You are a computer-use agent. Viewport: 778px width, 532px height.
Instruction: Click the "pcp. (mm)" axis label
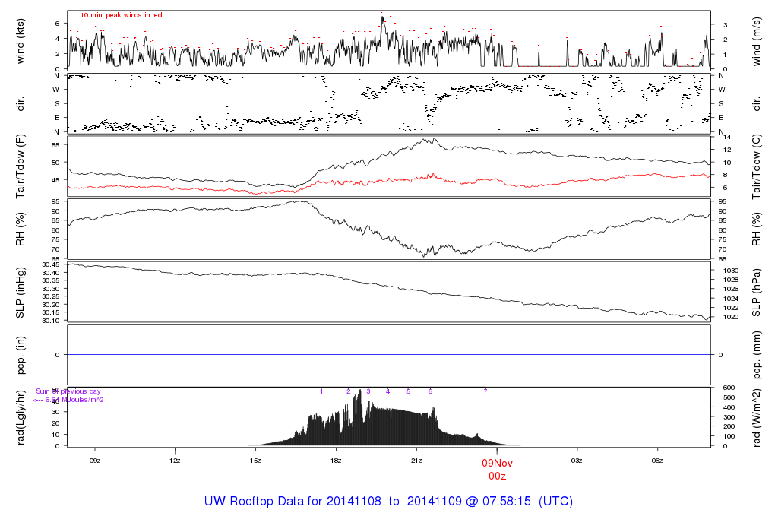coord(756,355)
